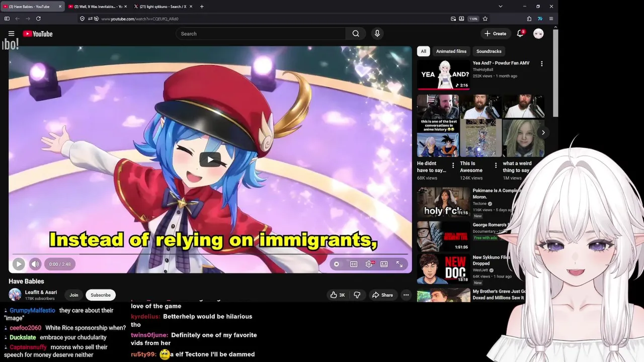This screenshot has height=362, width=644.
Task: Click the YouTube search magnifier button
Action: (356, 34)
